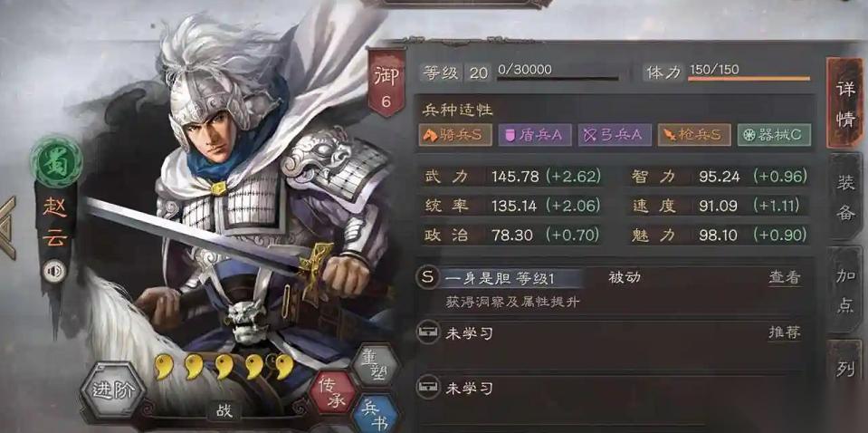
Task: Select the red 传承 hexagon icon
Action: [333, 392]
